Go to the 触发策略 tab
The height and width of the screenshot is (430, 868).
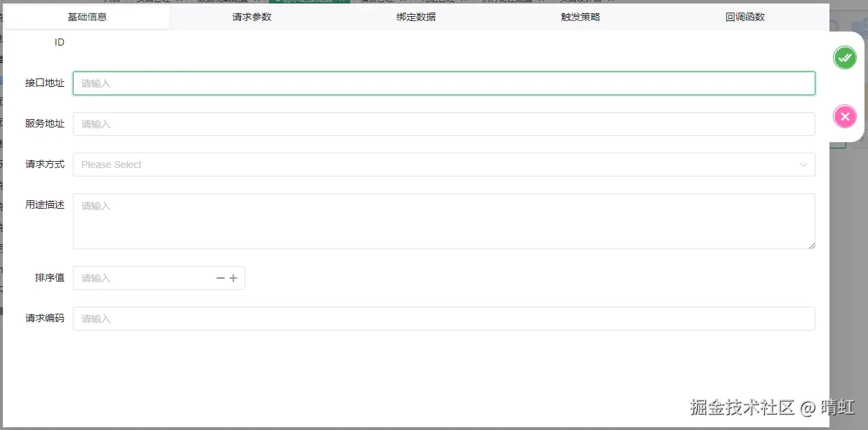[581, 17]
